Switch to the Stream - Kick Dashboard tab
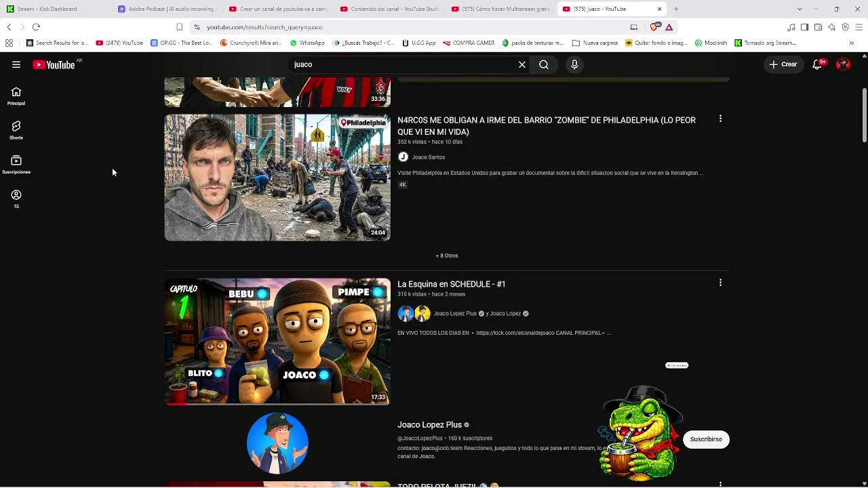The image size is (868, 488). click(56, 9)
